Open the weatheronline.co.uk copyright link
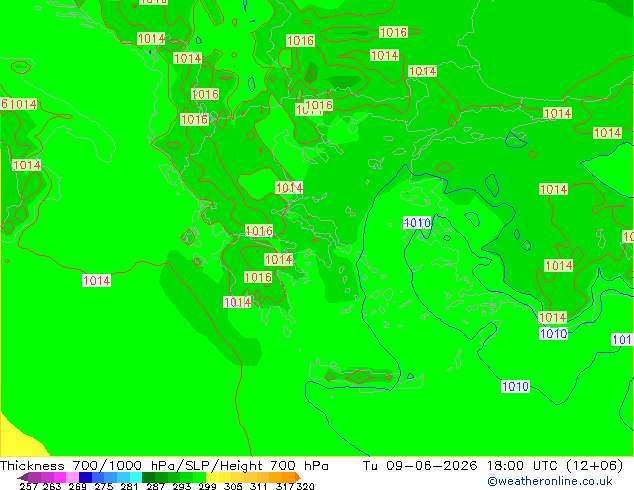Viewport: 634px width, 490px height. pos(549,481)
